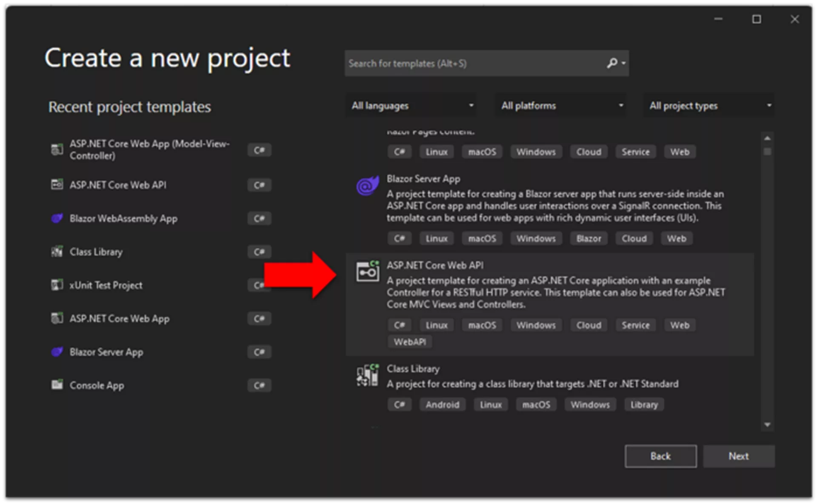The height and width of the screenshot is (504, 817).
Task: Select recent Console App icon
Action: tap(57, 385)
